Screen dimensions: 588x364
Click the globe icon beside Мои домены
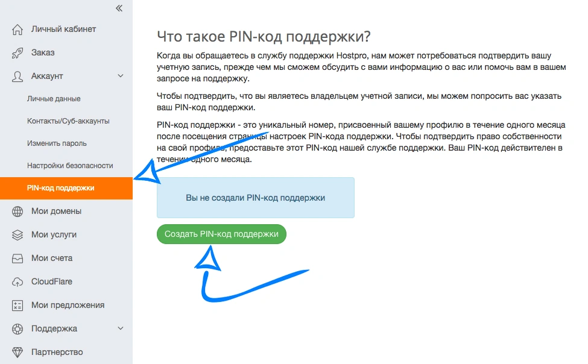[x=17, y=212]
